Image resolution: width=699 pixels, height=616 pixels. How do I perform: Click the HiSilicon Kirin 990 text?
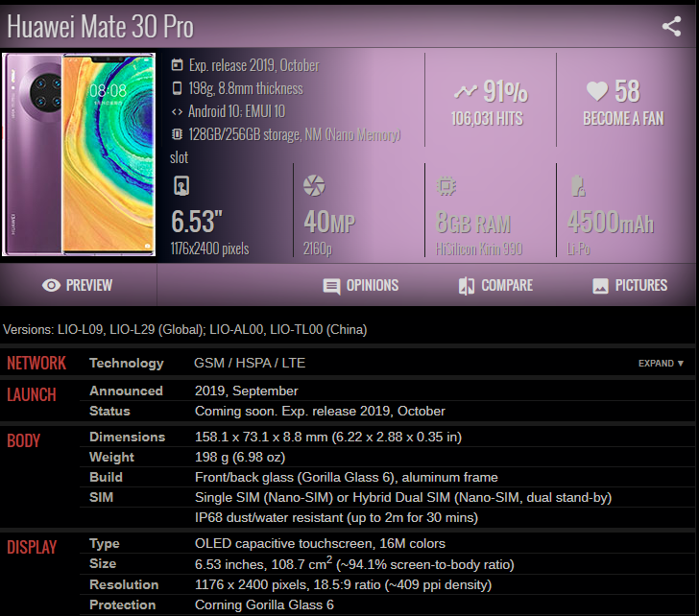[479, 249]
